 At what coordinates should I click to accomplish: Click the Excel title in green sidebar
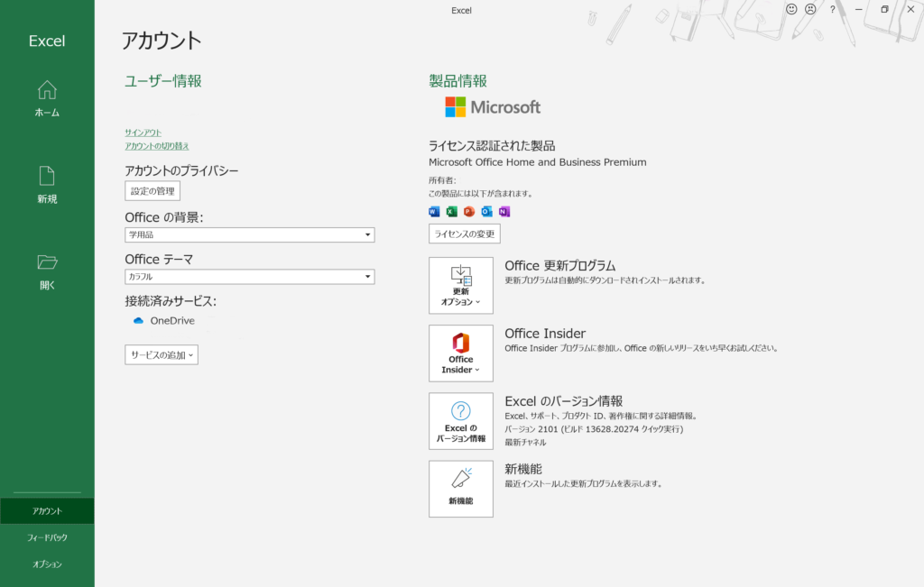pyautogui.click(x=47, y=41)
